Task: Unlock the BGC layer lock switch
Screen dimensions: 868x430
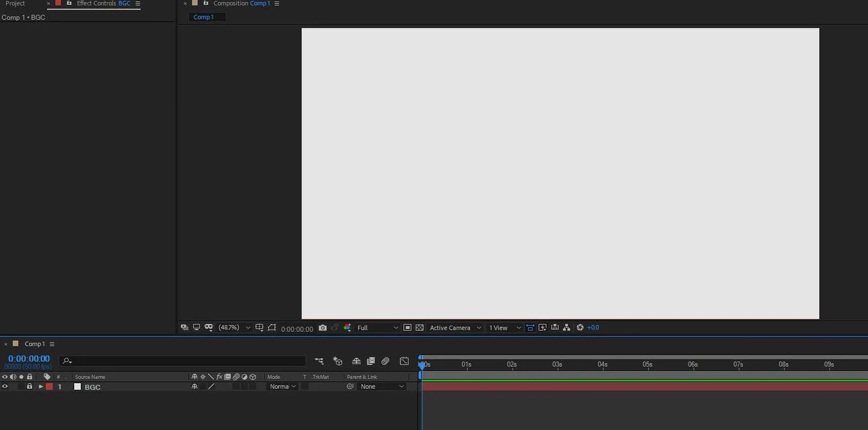Action: [30, 387]
